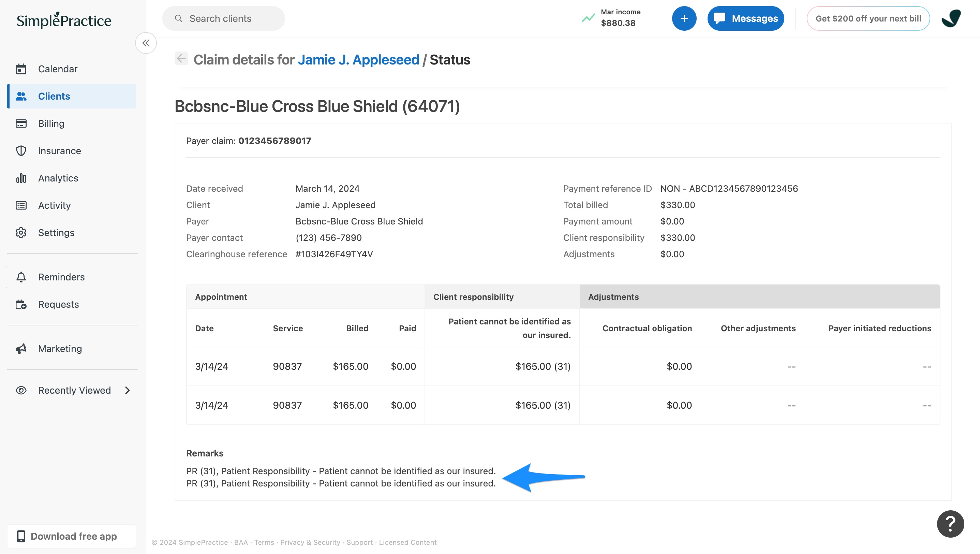Click the Activity list icon

tap(21, 205)
